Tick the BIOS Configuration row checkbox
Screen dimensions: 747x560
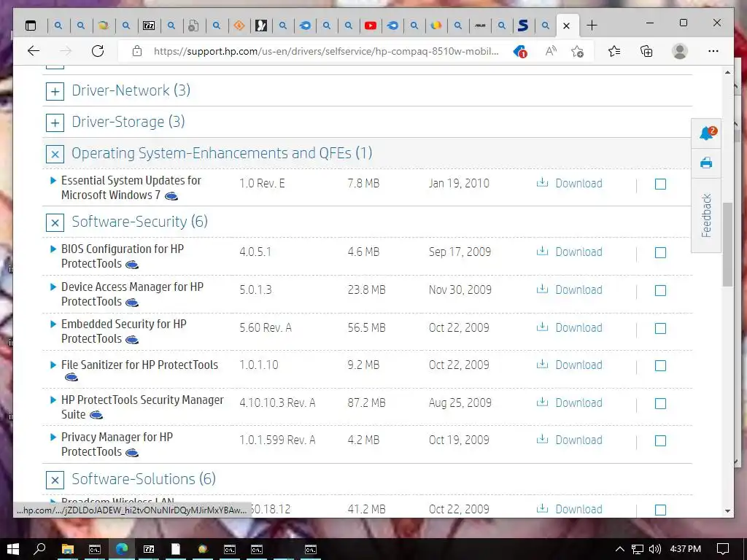pos(660,253)
